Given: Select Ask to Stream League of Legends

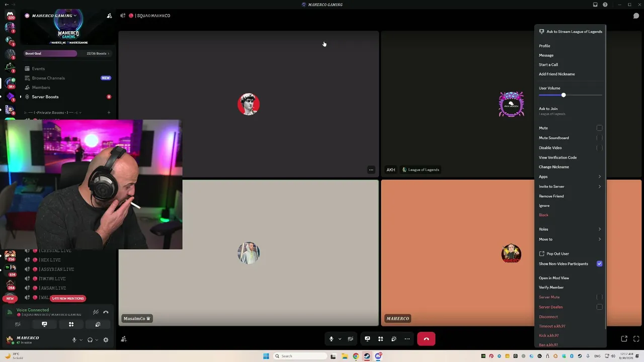Looking at the screenshot, I should pos(570,31).
